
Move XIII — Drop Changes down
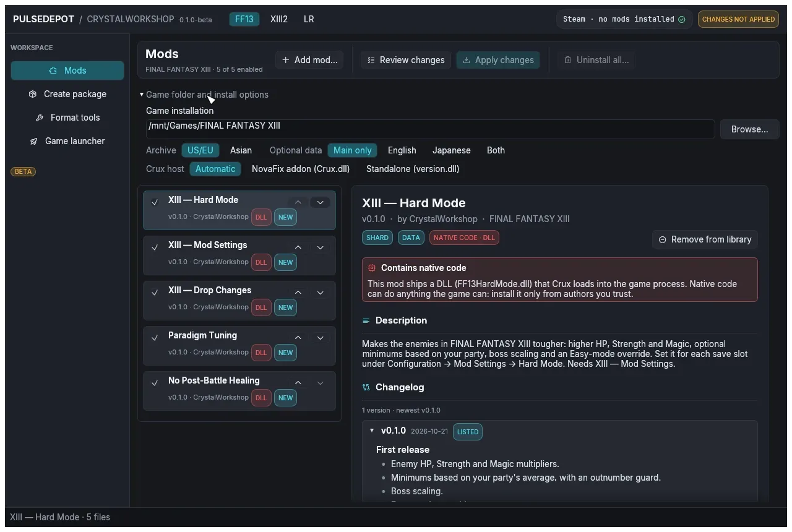[320, 293]
